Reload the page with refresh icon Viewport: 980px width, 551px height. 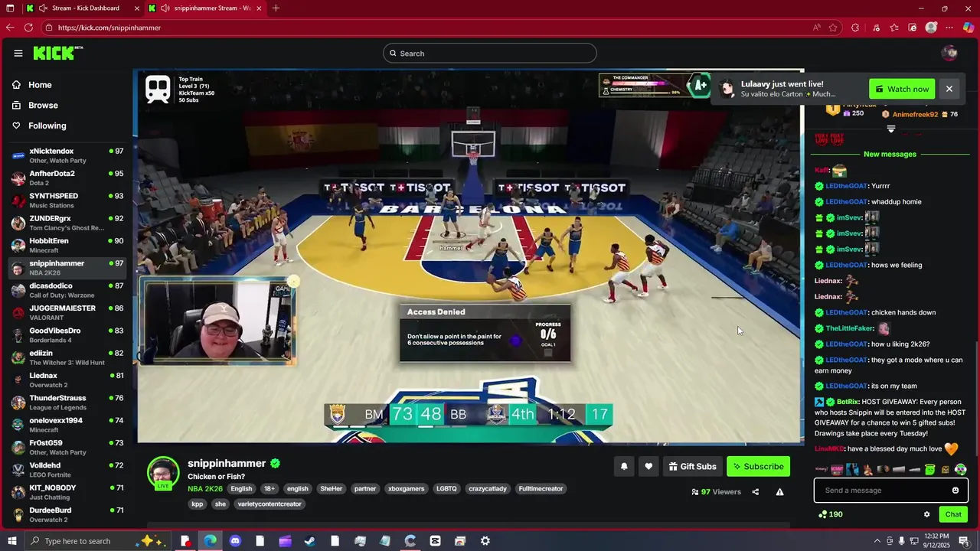click(28, 28)
